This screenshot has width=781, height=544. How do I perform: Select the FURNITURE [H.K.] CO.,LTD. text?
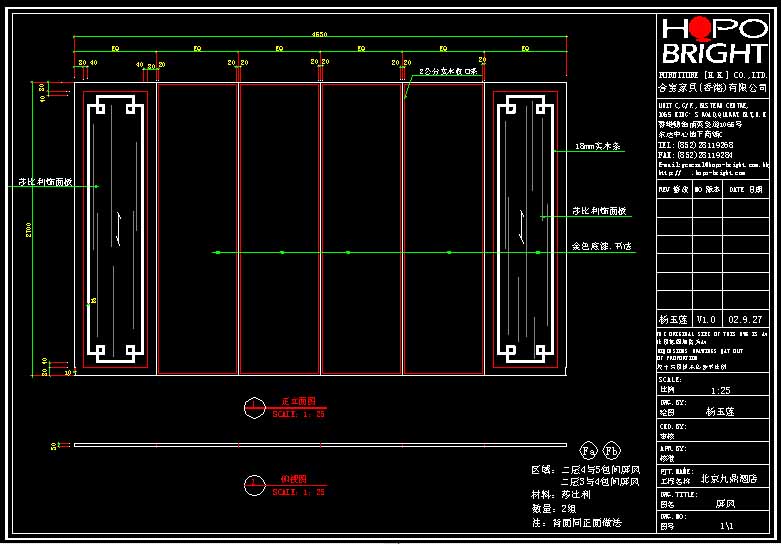click(x=713, y=75)
